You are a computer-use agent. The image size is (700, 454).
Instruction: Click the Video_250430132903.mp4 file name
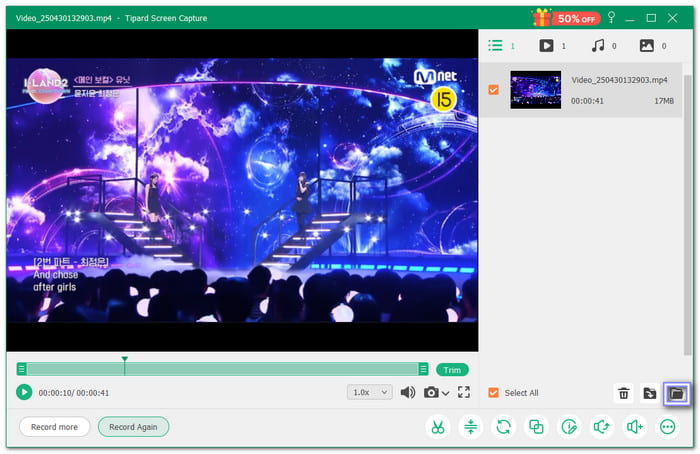click(x=619, y=80)
